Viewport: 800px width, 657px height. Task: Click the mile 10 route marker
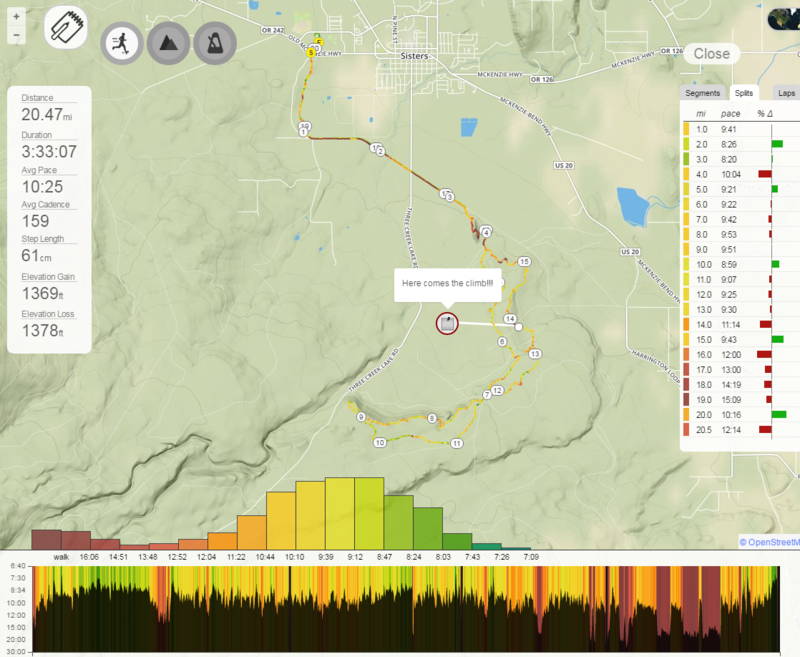pos(380,442)
